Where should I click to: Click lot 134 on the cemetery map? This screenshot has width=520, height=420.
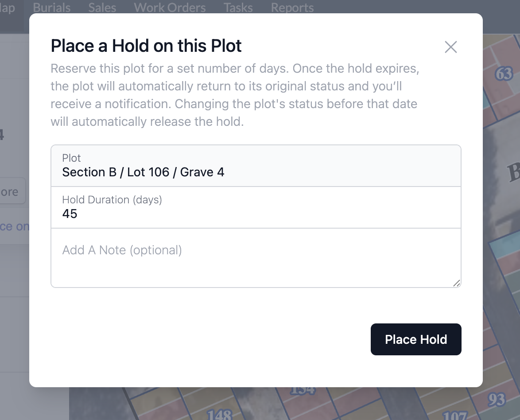[x=303, y=391]
